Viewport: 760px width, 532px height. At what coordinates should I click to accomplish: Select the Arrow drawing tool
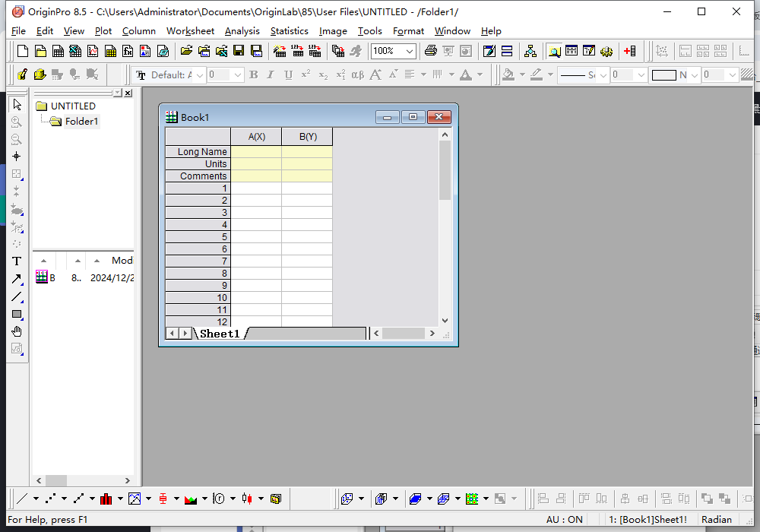pos(17,279)
